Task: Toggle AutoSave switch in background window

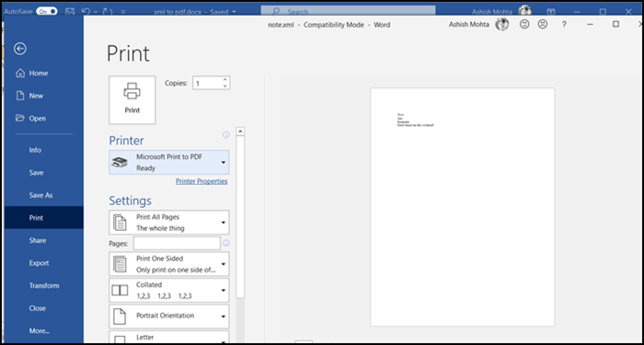Action: point(47,11)
